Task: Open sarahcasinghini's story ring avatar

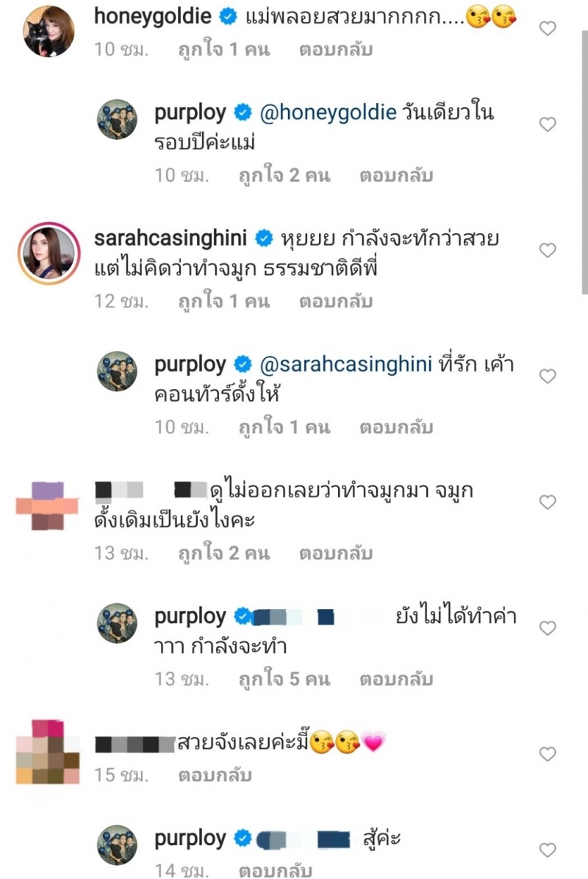Action: (x=49, y=253)
